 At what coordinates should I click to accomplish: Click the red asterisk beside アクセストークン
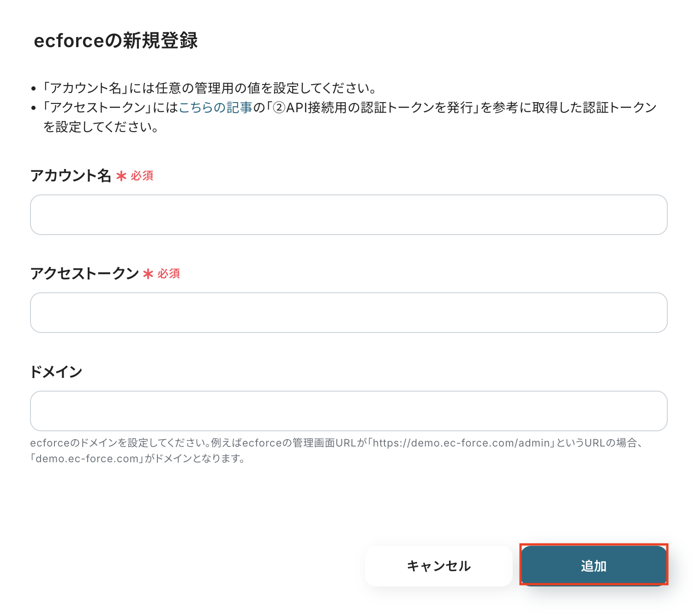tap(148, 274)
